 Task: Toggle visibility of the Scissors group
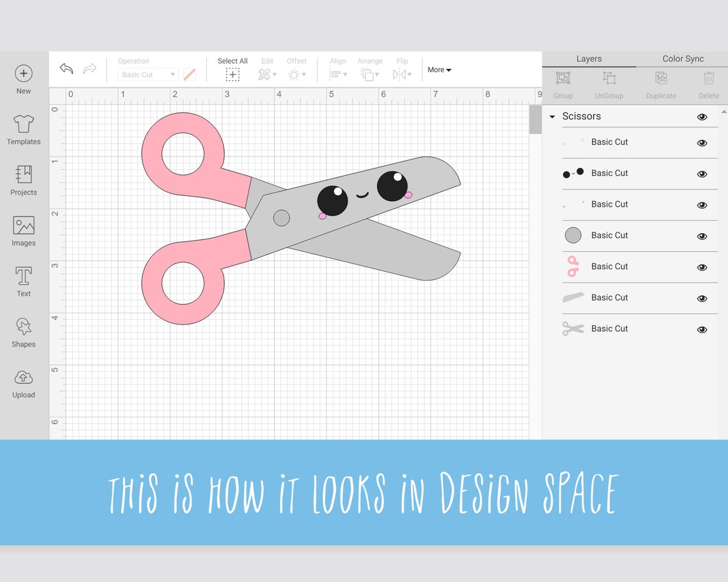pyautogui.click(x=702, y=117)
